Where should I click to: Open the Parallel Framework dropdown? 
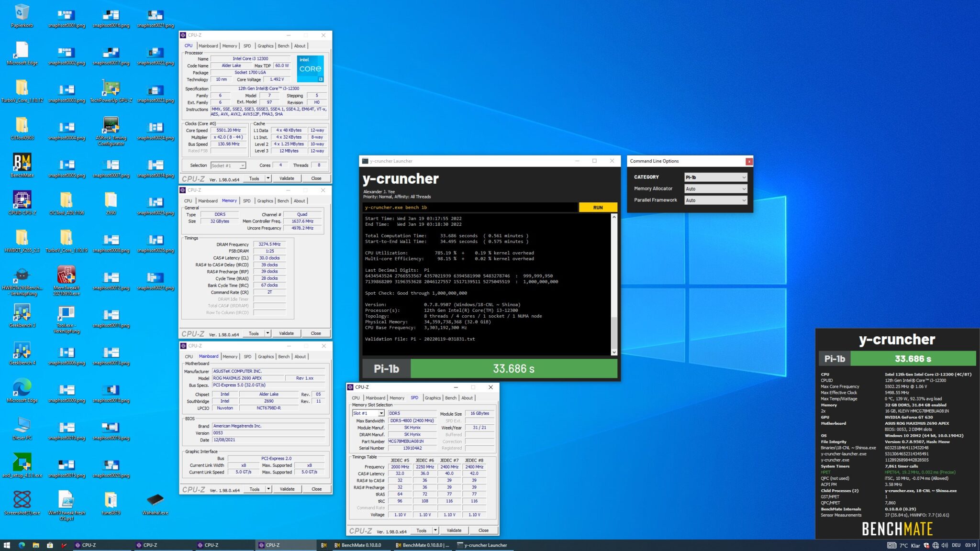pyautogui.click(x=715, y=200)
